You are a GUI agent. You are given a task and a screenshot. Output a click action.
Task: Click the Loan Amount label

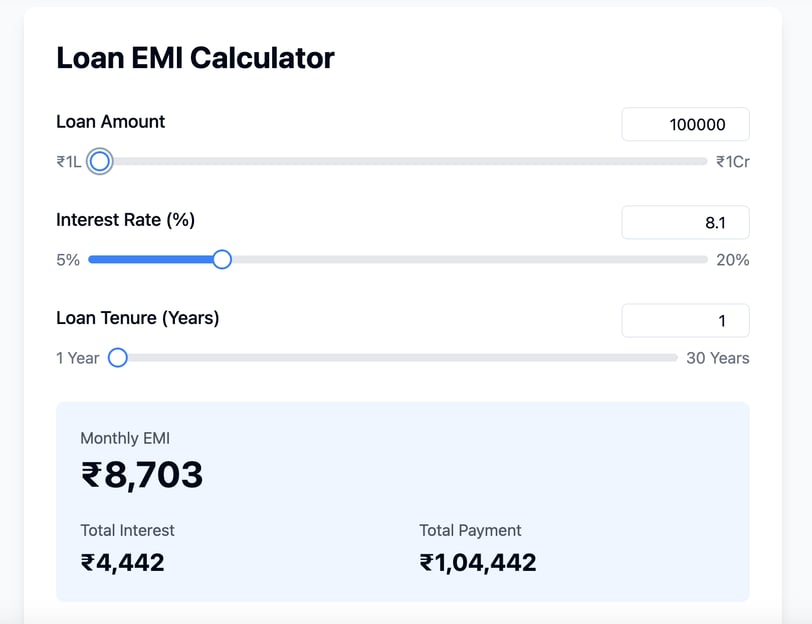(x=110, y=122)
